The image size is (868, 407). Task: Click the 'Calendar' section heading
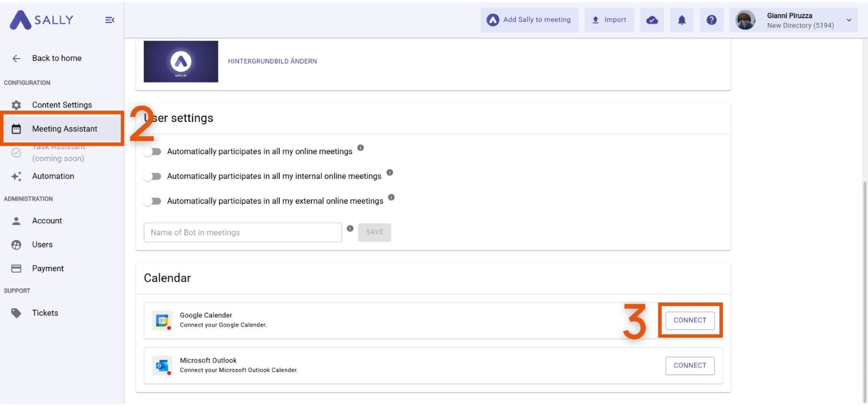tap(167, 278)
